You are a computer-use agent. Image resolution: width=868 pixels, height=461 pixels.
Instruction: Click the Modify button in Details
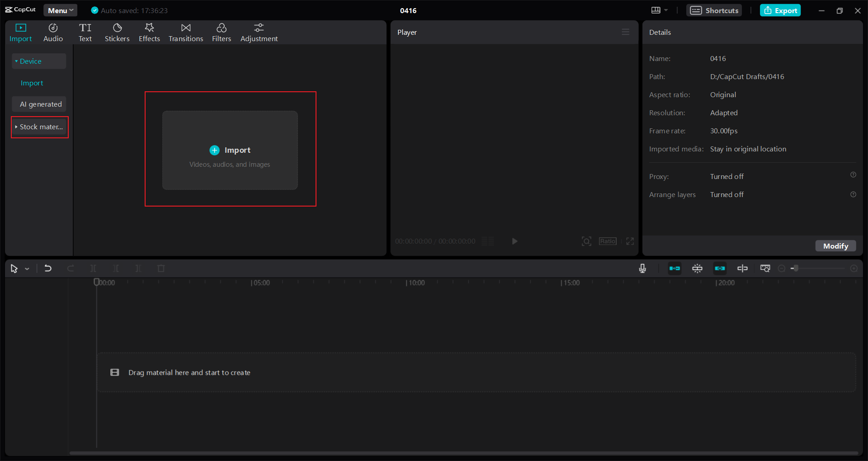[835, 246]
